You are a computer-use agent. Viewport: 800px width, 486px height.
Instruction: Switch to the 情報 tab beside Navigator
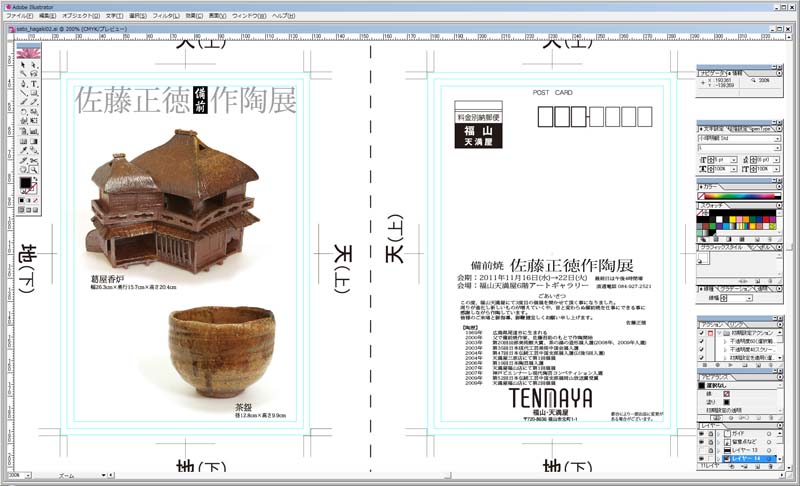738,73
